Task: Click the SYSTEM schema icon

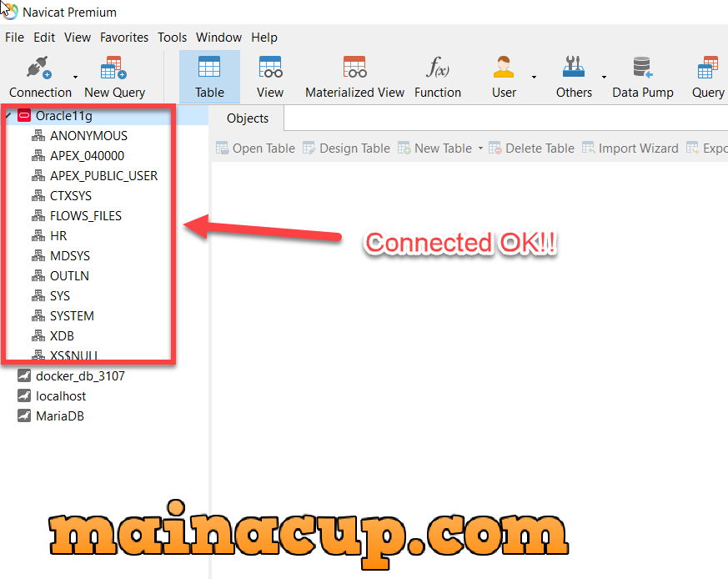Action: click(x=38, y=316)
